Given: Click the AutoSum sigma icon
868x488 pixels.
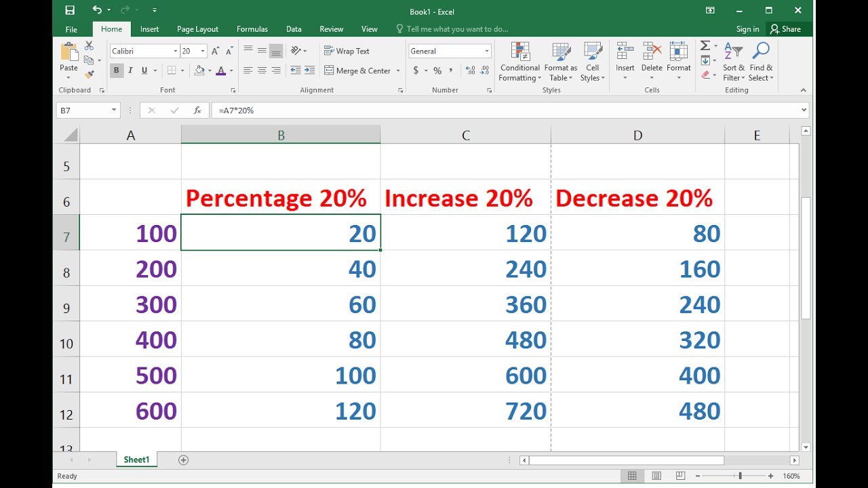Looking at the screenshot, I should 705,46.
